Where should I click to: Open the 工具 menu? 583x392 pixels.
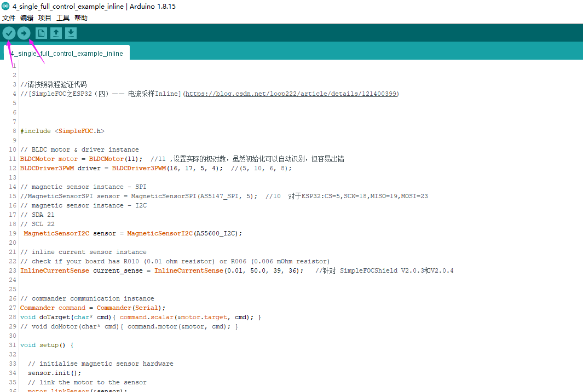pyautogui.click(x=62, y=18)
